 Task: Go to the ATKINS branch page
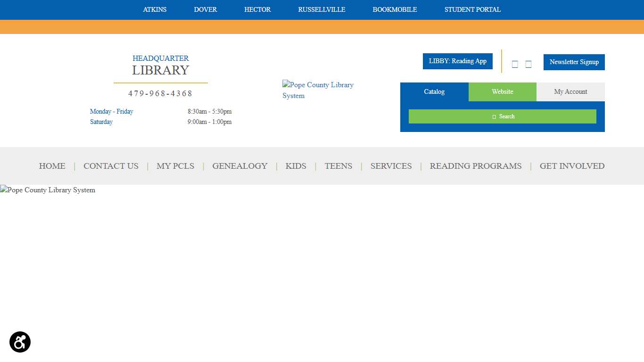155,9
